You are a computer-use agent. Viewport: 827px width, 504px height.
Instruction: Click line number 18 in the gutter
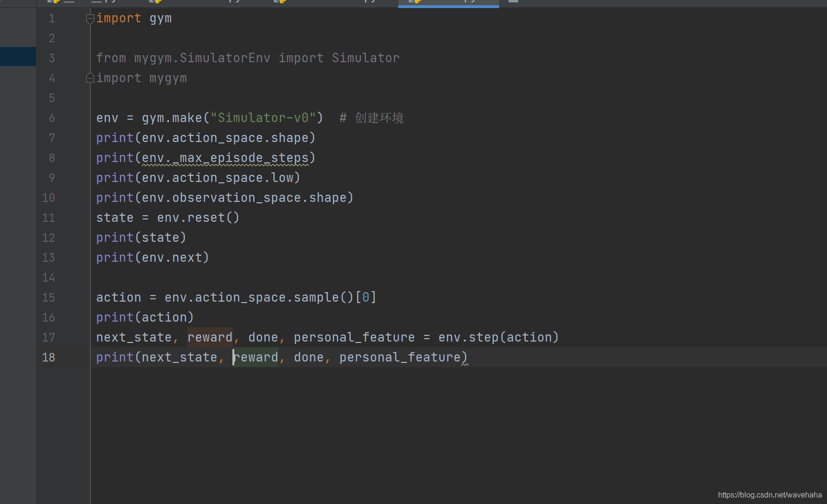pyautogui.click(x=48, y=357)
